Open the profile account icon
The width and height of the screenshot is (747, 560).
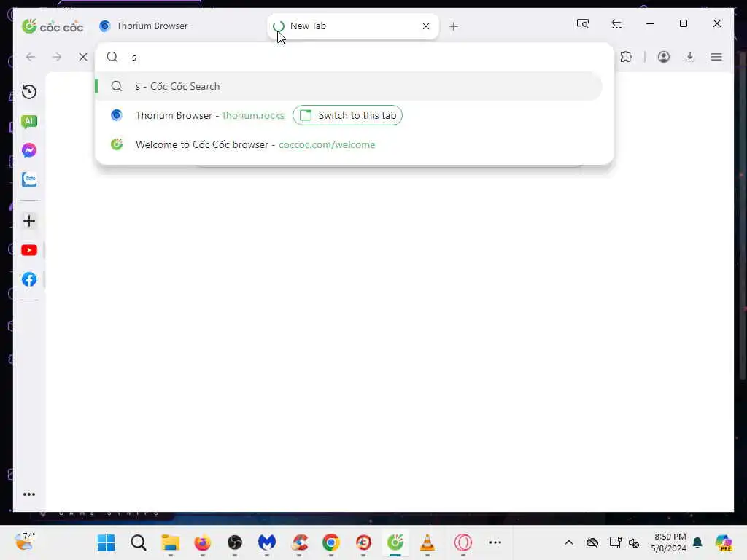point(664,57)
